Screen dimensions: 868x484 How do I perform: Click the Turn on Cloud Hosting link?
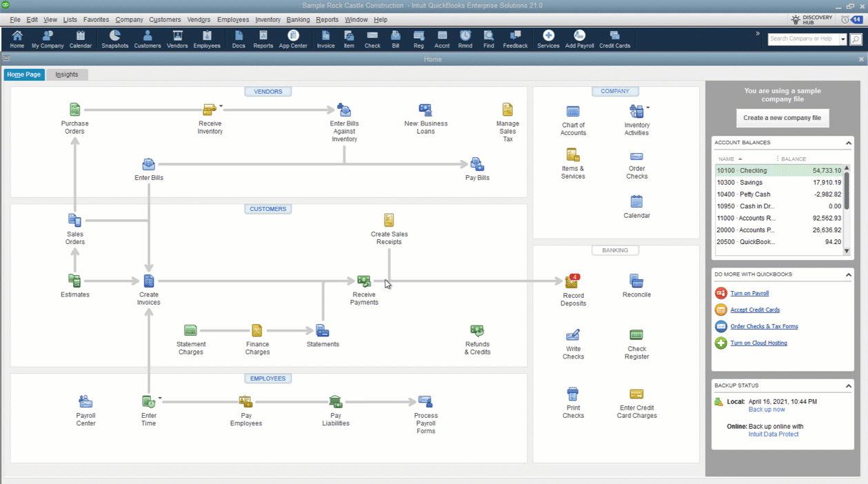(x=758, y=343)
